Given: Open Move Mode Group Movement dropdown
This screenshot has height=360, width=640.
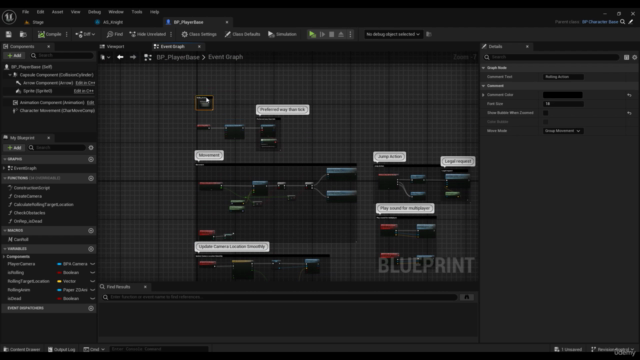Looking at the screenshot, I should coord(562,131).
